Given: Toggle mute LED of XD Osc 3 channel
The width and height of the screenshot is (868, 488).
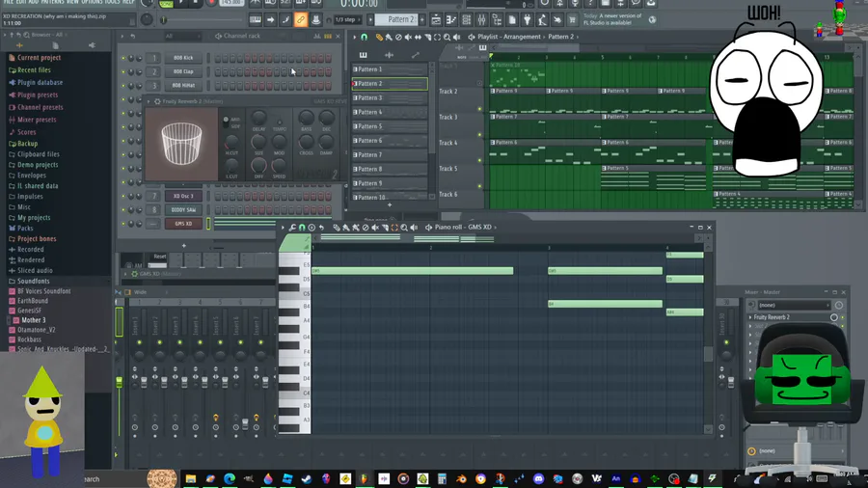Looking at the screenshot, I should tap(123, 197).
